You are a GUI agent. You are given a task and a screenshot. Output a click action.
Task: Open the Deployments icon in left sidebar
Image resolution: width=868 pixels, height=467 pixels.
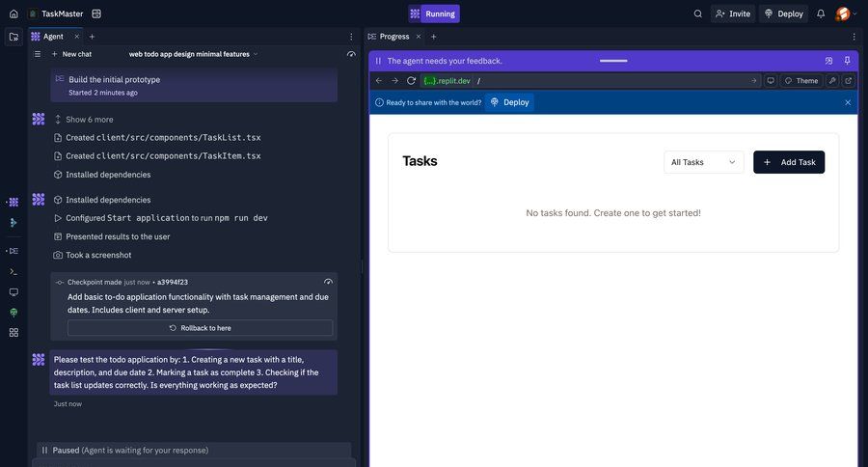point(14,313)
